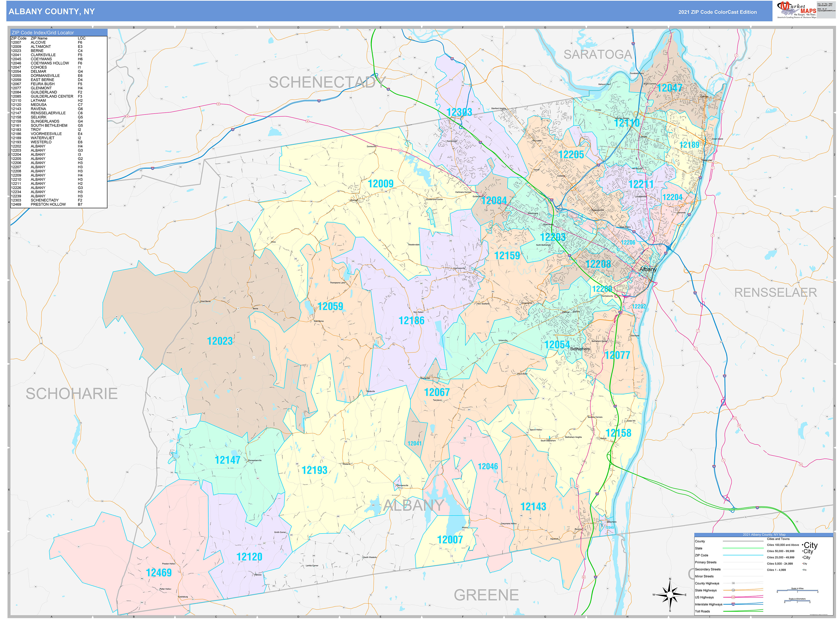Click the green Toll Roads line swatch

742,611
